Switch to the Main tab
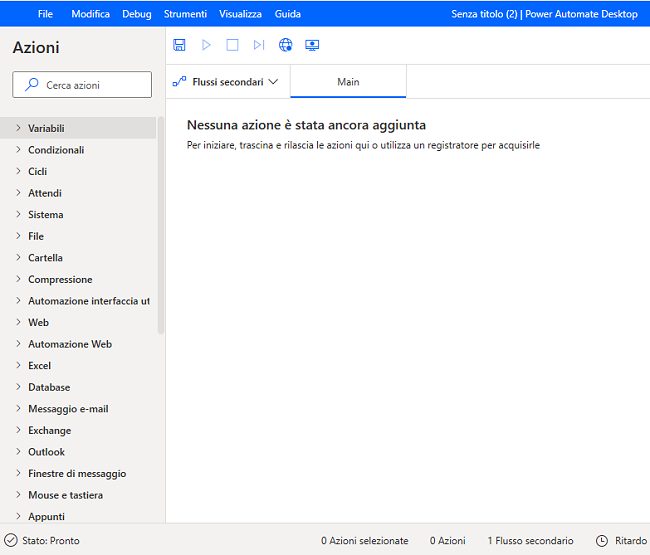 point(348,82)
